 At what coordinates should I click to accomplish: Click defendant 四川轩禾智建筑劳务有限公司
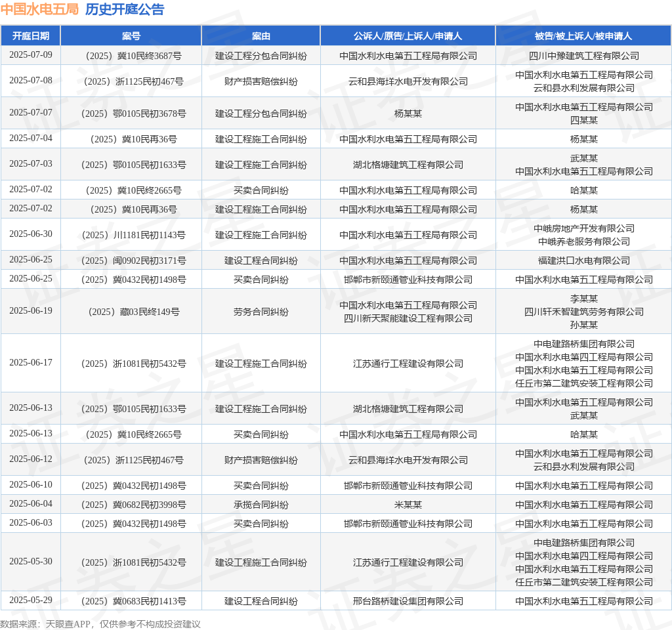point(583,312)
